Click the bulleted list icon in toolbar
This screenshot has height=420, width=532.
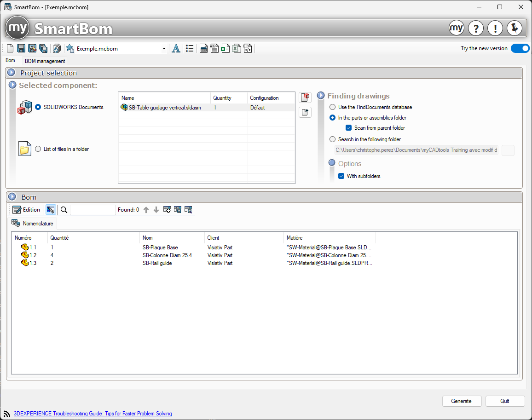click(190, 48)
